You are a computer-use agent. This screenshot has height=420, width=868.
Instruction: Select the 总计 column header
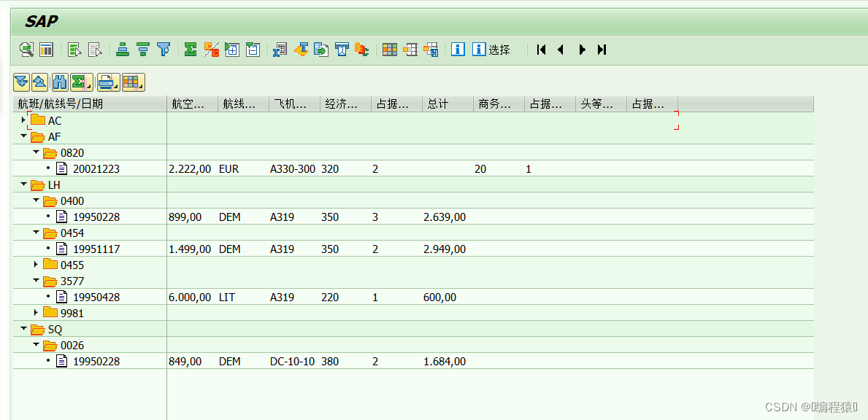[448, 104]
